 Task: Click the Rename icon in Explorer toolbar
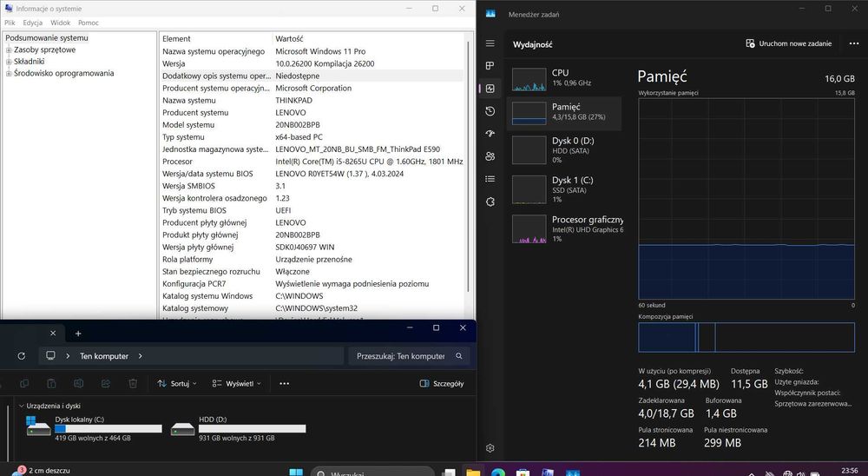click(79, 383)
